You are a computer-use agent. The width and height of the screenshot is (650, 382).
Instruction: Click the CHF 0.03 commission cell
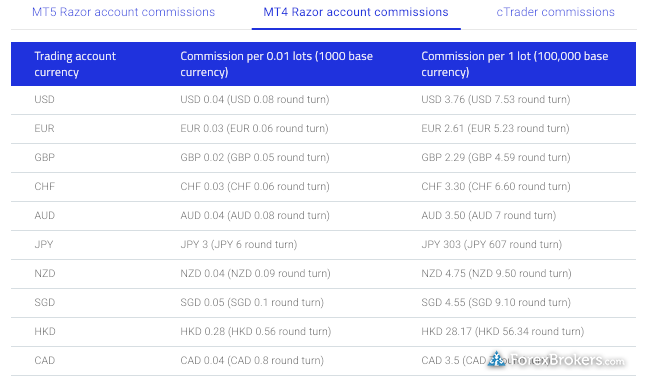tap(255, 186)
